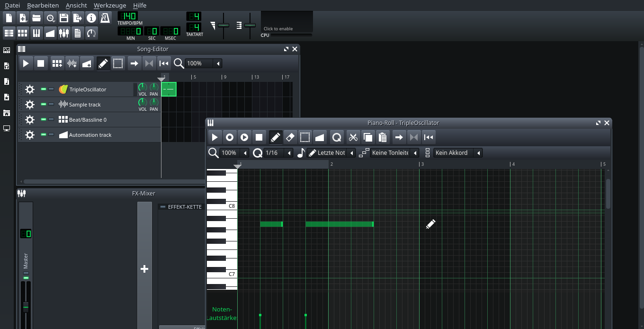Click the 'Click to enable' CPU display
Screen dimensions: 644x329
tap(278, 28)
